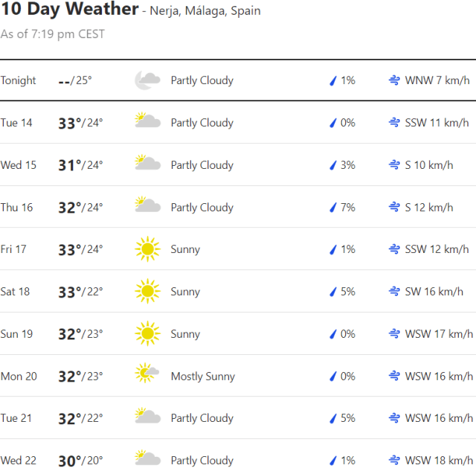Click SSW 11 km/h wind for Tue 14

(437, 123)
